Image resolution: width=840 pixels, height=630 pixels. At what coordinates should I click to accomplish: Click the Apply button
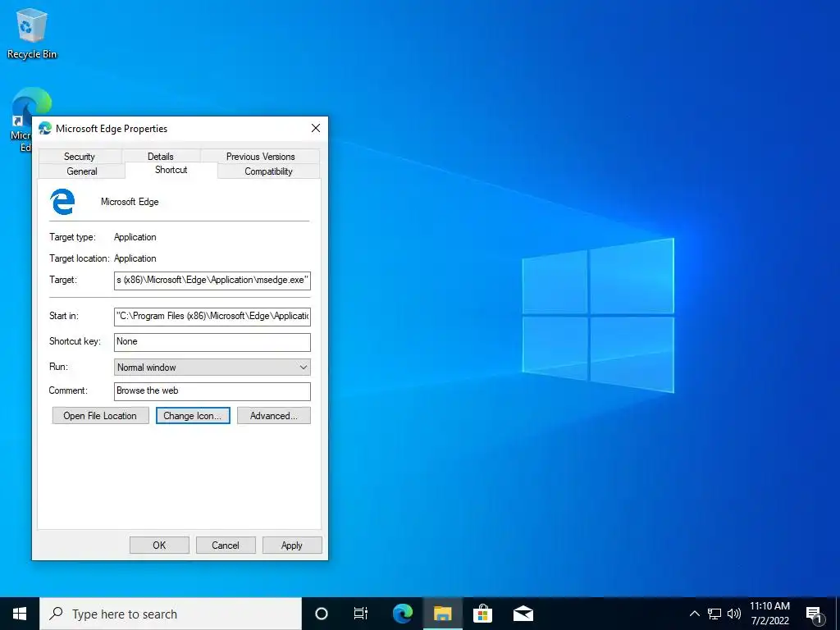(x=292, y=546)
